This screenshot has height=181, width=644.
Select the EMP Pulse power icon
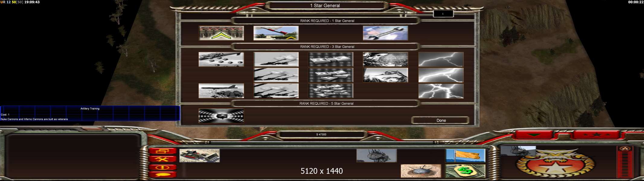click(x=221, y=116)
